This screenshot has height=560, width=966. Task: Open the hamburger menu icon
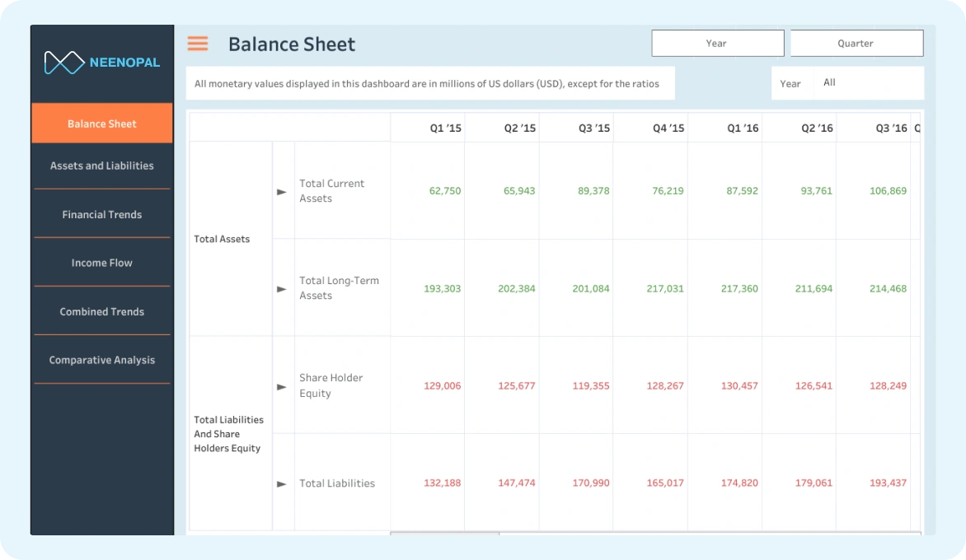coord(198,44)
